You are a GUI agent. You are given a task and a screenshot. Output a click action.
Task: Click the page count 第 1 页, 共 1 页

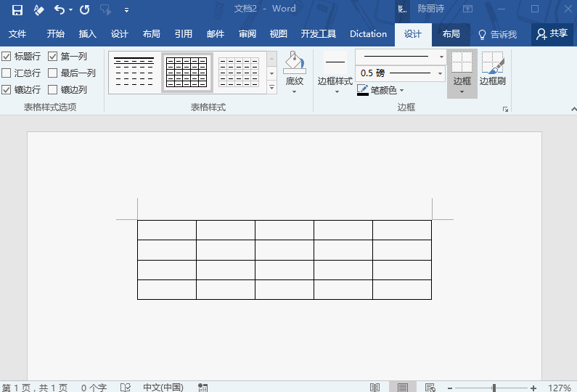(35, 387)
